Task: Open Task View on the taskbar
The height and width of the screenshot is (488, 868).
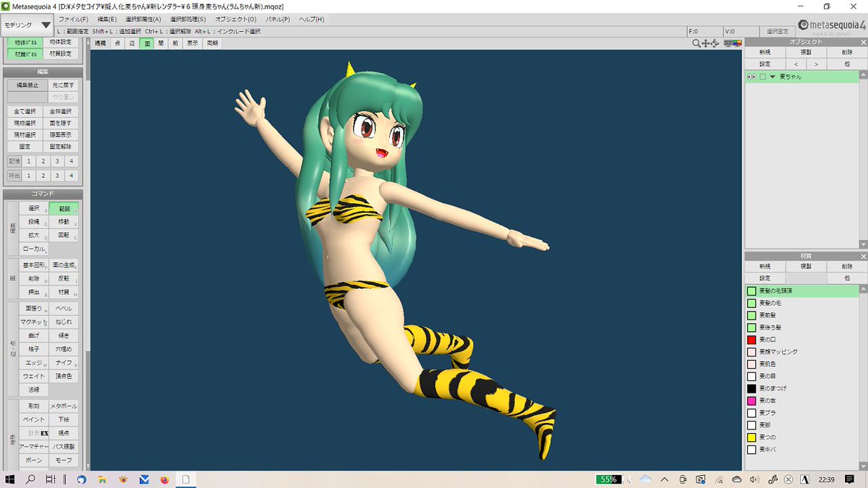Action: 51,479
